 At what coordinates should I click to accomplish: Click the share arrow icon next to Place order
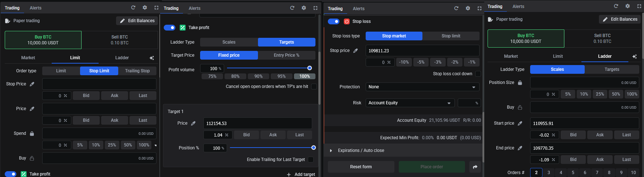coord(475,167)
